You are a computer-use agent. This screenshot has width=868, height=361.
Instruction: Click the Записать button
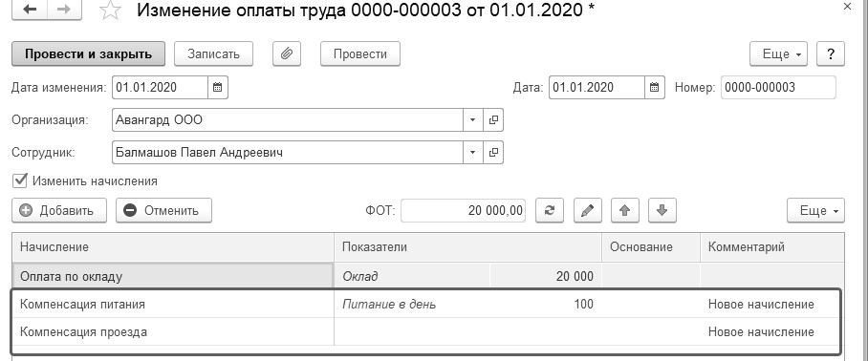(x=214, y=53)
